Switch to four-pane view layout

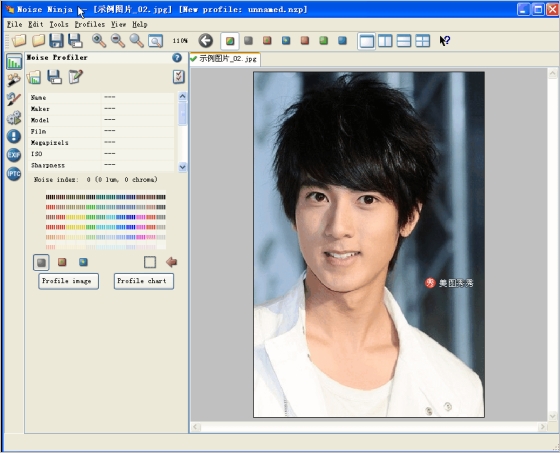pos(422,41)
